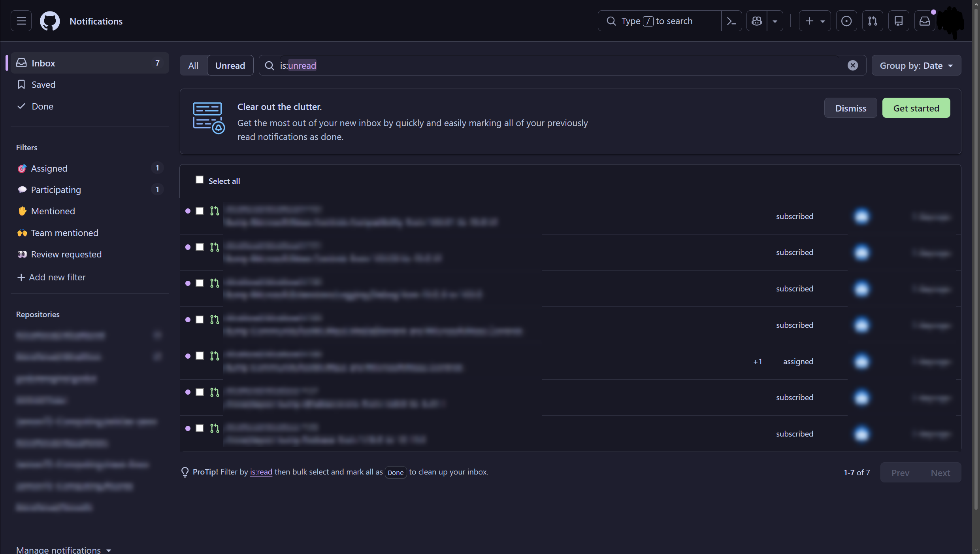Click pull request icon of second notification
The image size is (980, 554).
(215, 247)
